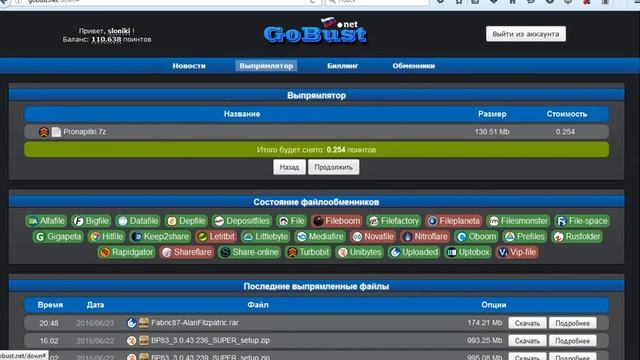
Task: Click the Prefiles host badge
Action: point(525,236)
